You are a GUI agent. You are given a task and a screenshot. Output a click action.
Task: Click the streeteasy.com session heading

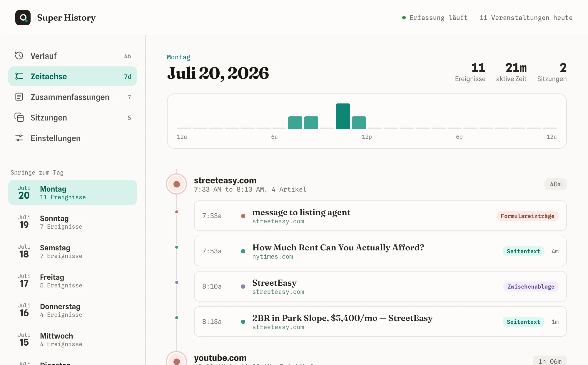tap(225, 180)
